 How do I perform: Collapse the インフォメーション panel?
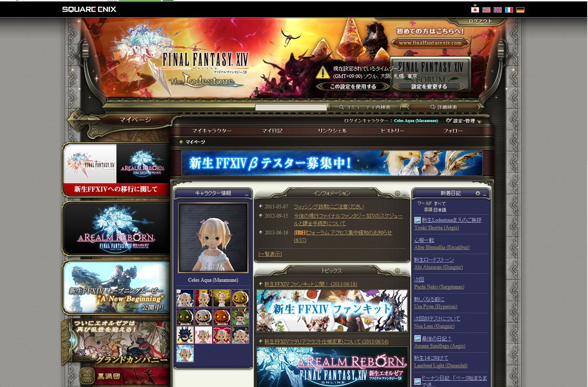[x=404, y=194]
